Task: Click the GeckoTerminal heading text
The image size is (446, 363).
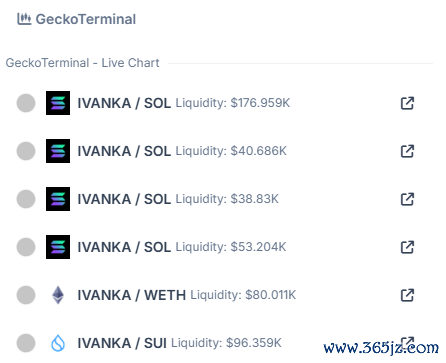Action: (x=86, y=19)
